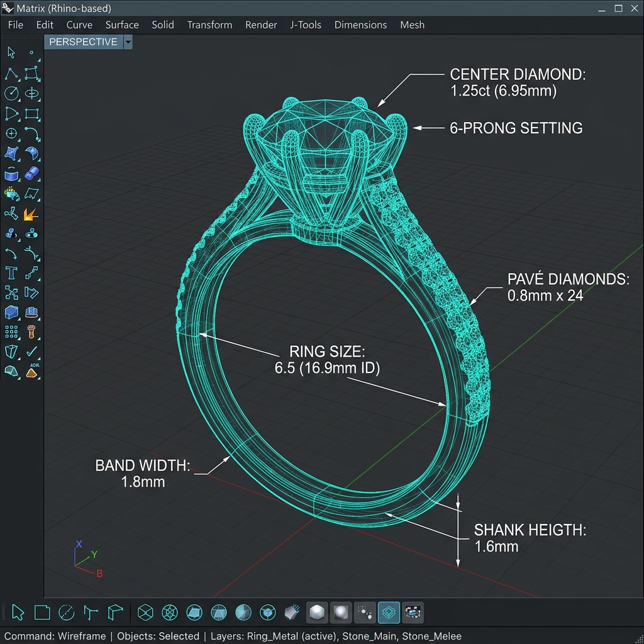Toggle the web-pattern circle display mode
This screenshot has width=644, height=644.
pyautogui.click(x=170, y=613)
